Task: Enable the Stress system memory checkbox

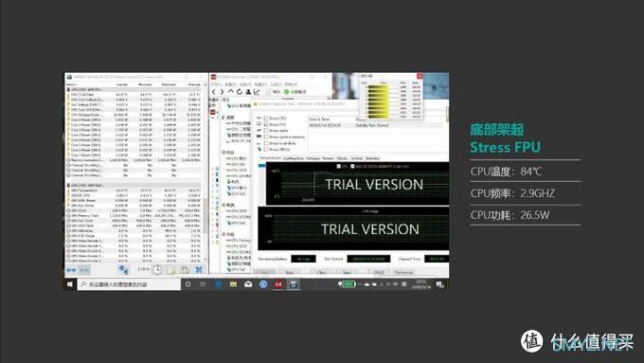Action: tap(266, 136)
